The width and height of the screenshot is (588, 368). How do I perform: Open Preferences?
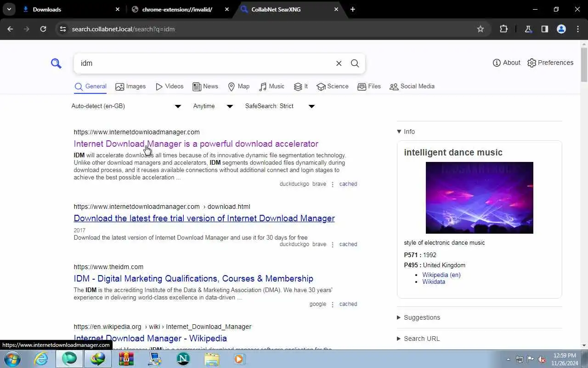(x=550, y=63)
